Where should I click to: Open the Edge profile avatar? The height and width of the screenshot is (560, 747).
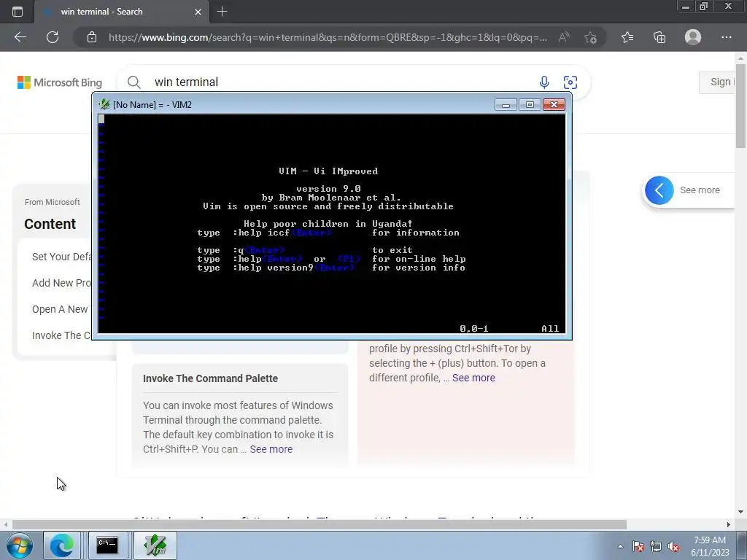[693, 37]
